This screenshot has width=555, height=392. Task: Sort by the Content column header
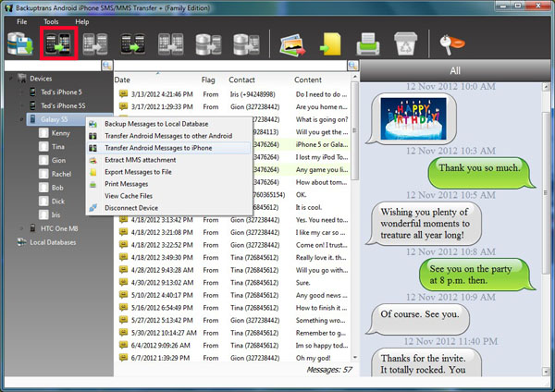coord(308,80)
